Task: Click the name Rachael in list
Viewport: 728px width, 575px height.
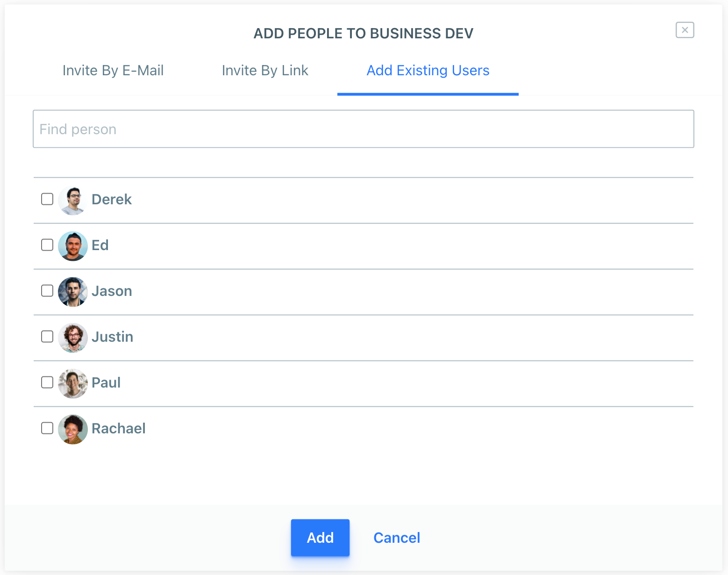Action: (x=119, y=429)
